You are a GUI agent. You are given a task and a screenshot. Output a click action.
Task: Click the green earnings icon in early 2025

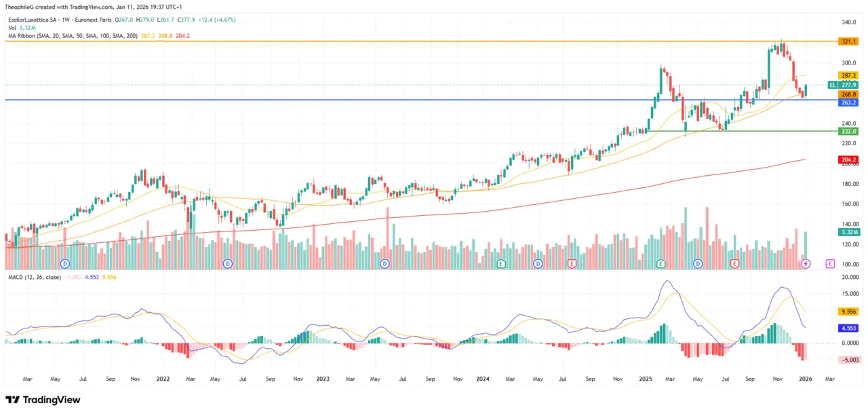pyautogui.click(x=662, y=263)
